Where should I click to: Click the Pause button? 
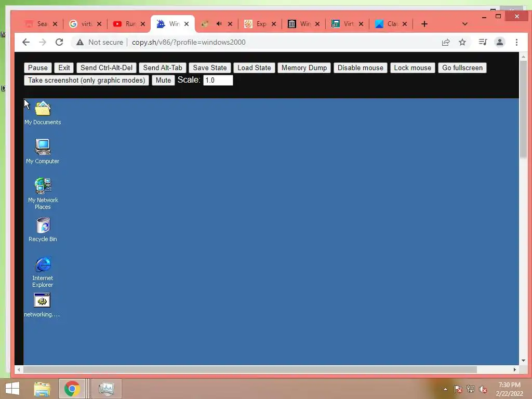coord(37,68)
